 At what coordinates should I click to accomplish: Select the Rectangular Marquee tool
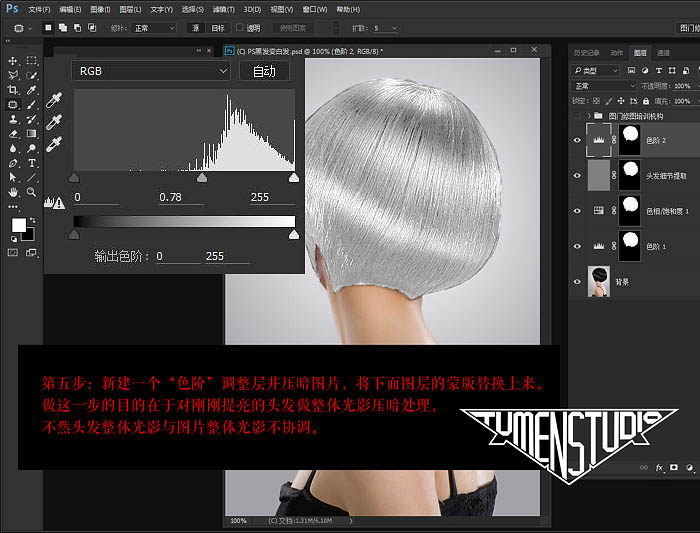pyautogui.click(x=31, y=61)
